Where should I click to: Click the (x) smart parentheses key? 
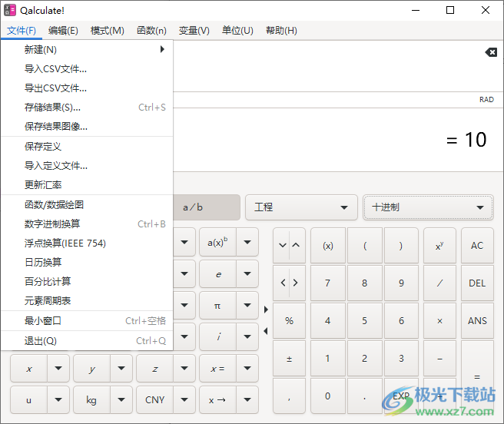(x=328, y=246)
